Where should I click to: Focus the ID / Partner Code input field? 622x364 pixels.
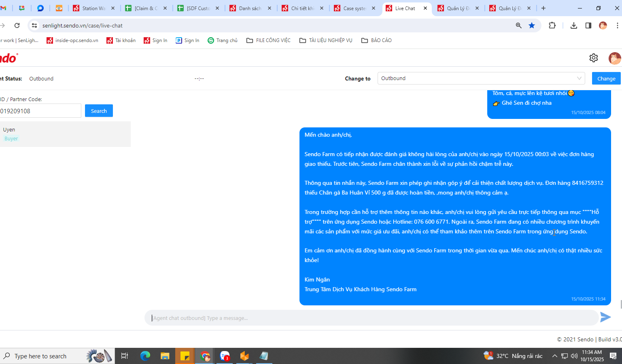point(40,111)
